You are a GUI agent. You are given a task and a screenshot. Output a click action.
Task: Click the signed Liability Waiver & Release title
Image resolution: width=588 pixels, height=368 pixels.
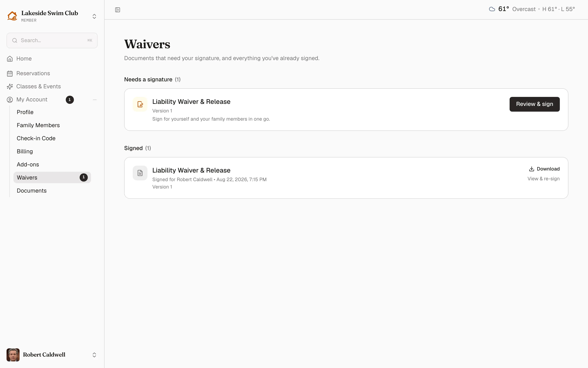pos(191,170)
